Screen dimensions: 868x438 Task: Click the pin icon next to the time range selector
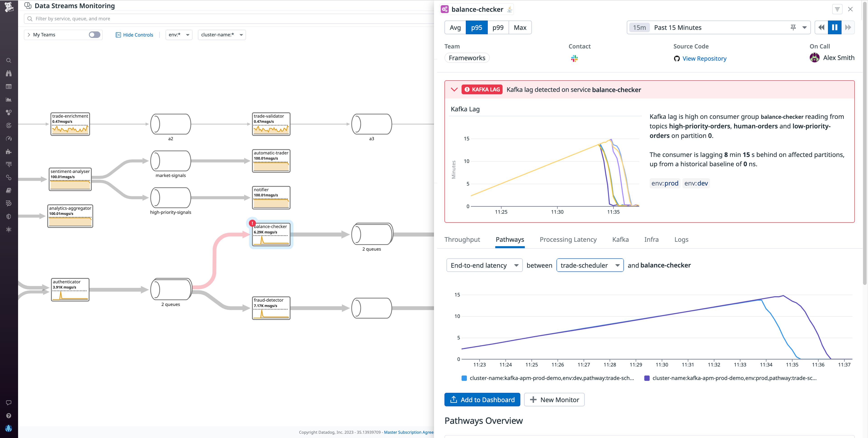pos(793,27)
